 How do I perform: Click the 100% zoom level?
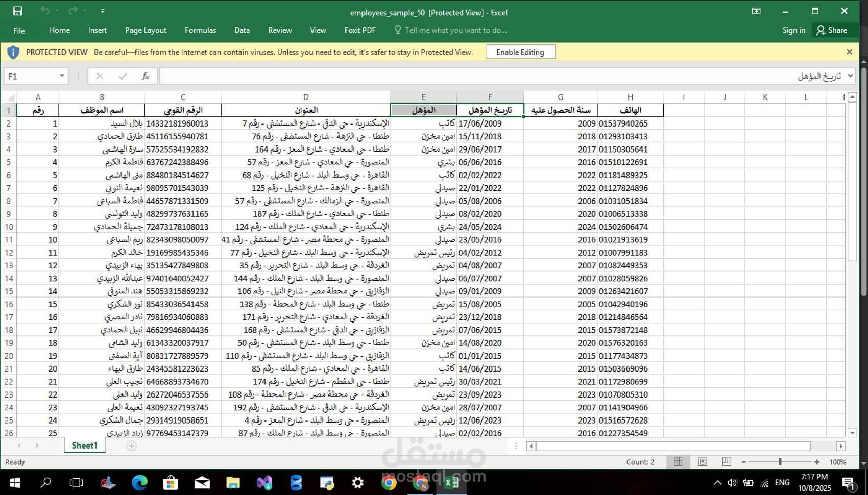pyautogui.click(x=837, y=462)
